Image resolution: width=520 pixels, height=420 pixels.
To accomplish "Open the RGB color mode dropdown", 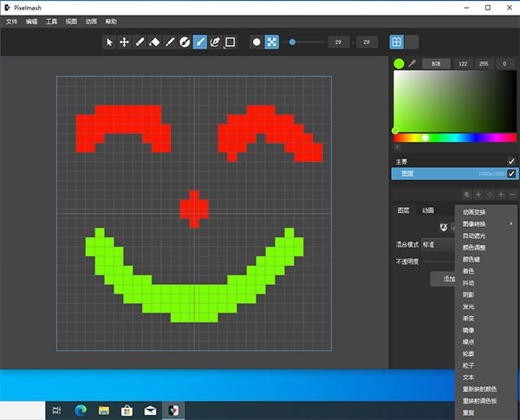I will [x=437, y=63].
